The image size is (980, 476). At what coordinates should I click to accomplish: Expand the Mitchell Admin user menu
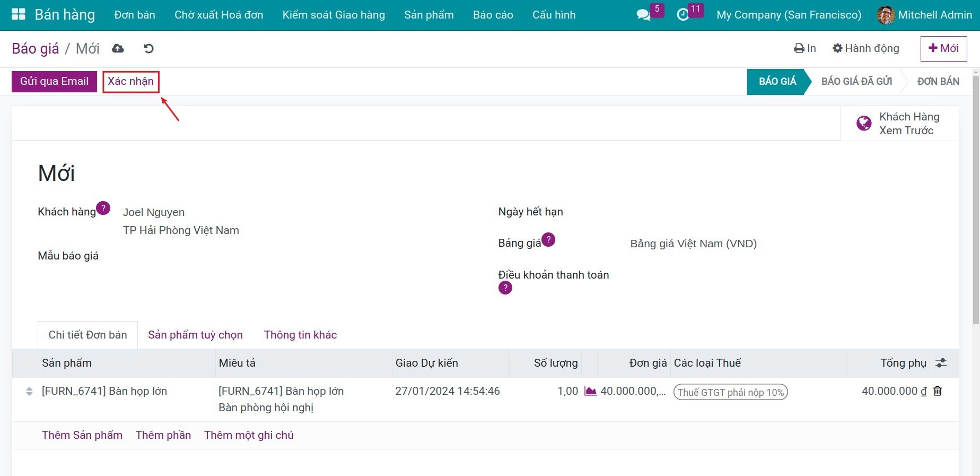(x=924, y=15)
